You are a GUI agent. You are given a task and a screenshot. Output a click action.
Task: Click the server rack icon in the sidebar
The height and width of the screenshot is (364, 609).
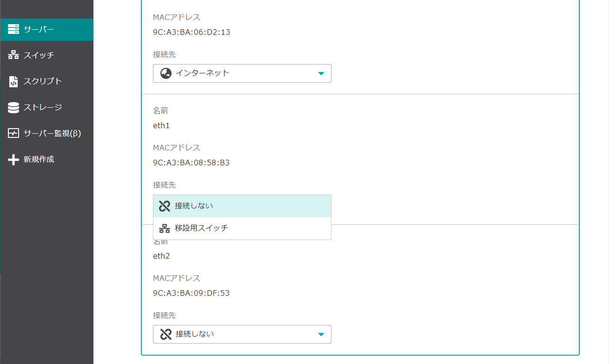[x=13, y=29]
